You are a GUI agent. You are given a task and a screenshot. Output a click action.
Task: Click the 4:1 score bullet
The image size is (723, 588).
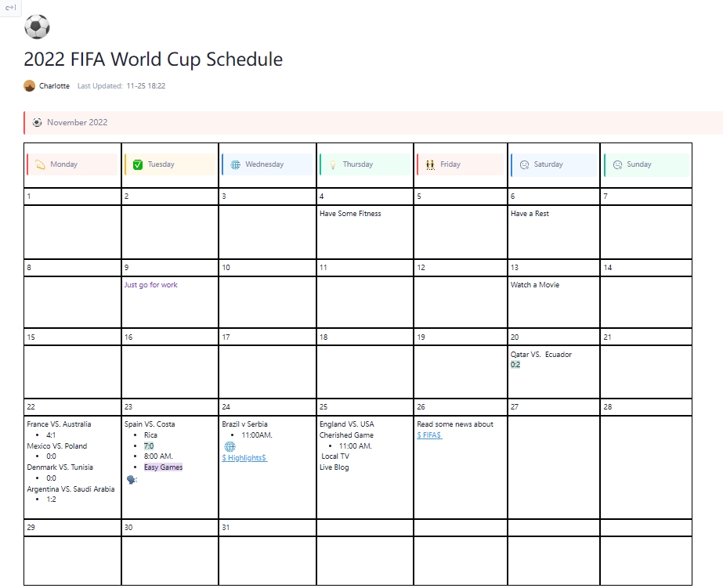51,435
